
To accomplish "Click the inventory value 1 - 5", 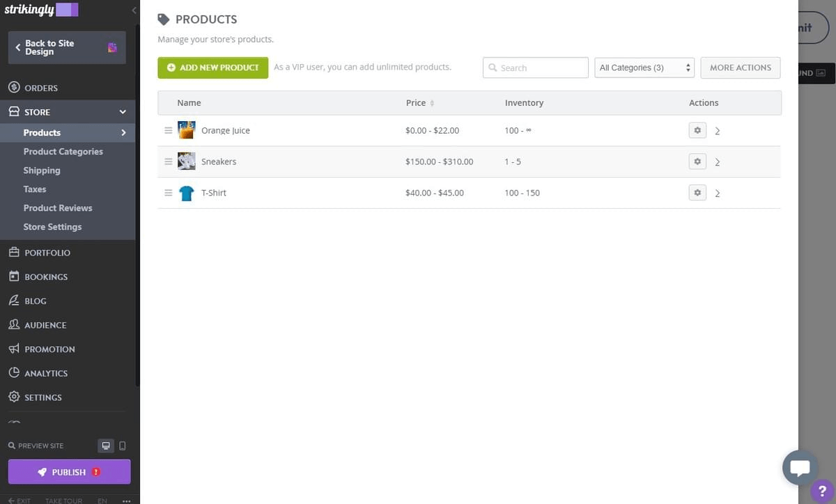I will pyautogui.click(x=513, y=162).
